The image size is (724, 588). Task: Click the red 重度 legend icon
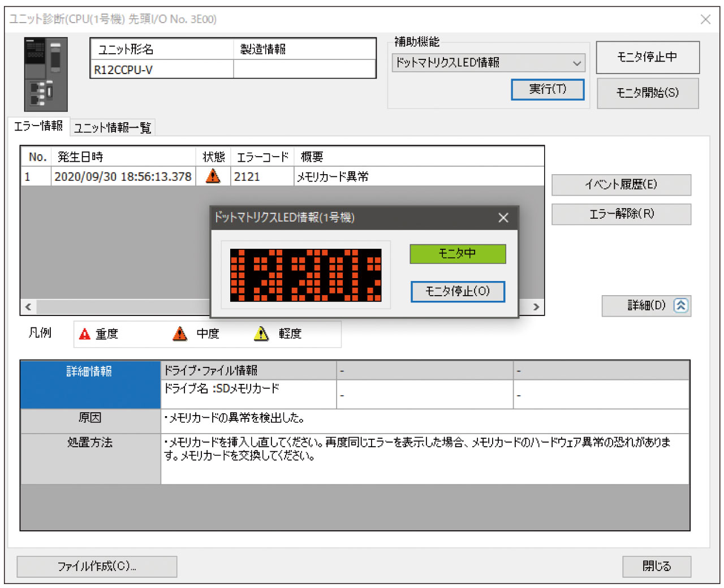pos(85,334)
